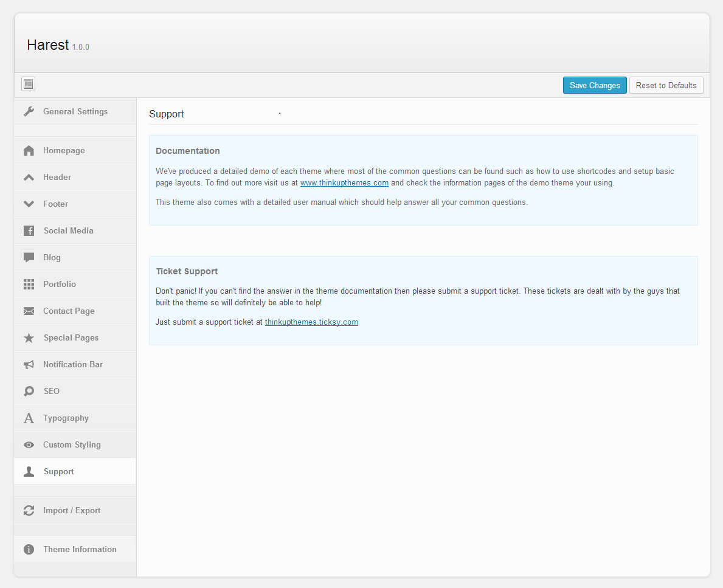Viewport: 723px width, 588px height.
Task: Click the wrench icon for General Settings
Action: tap(29, 112)
